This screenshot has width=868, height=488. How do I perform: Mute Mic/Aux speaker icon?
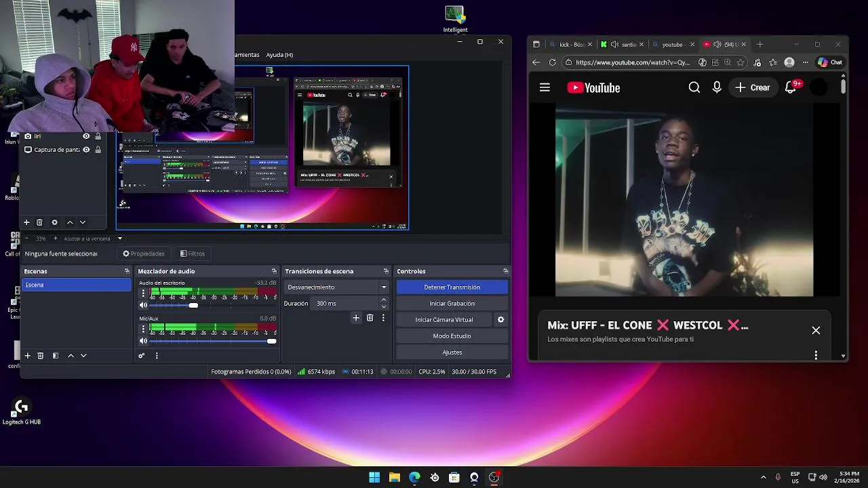(143, 341)
